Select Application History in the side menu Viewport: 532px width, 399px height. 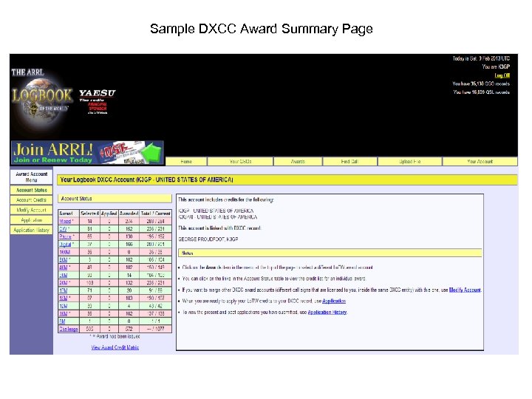click(x=32, y=230)
